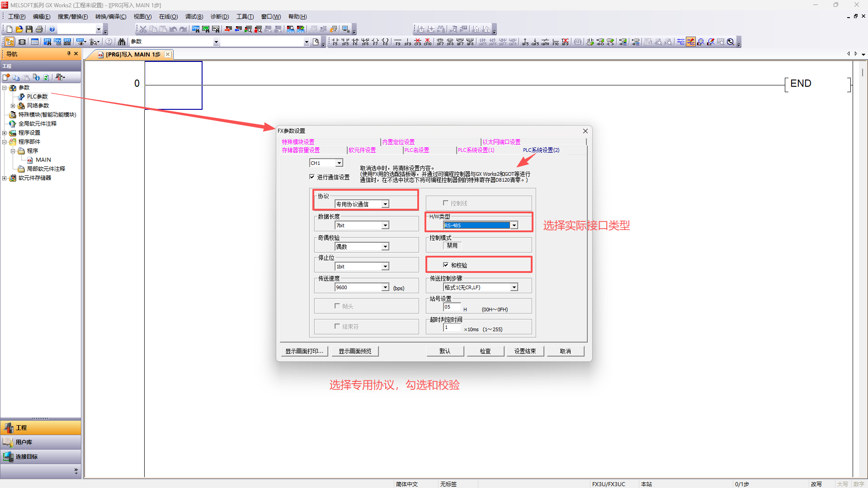The height and width of the screenshot is (488, 868).
Task: Click the Print icon in toolbar
Action: coord(39,29)
